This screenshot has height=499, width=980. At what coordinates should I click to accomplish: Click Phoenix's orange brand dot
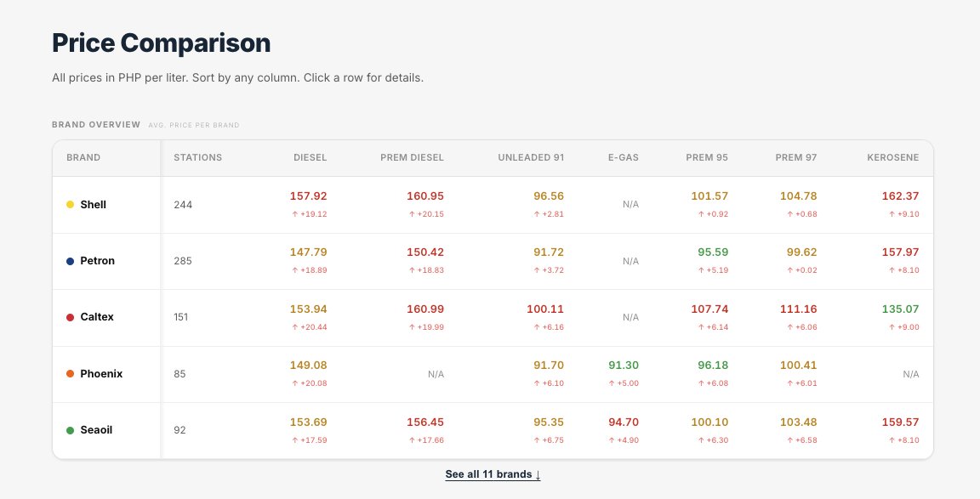70,373
